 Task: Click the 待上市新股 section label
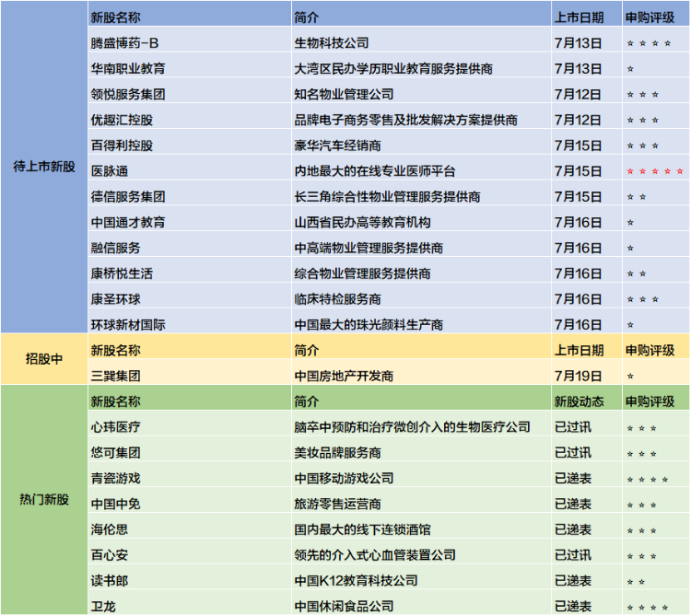pos(44,167)
